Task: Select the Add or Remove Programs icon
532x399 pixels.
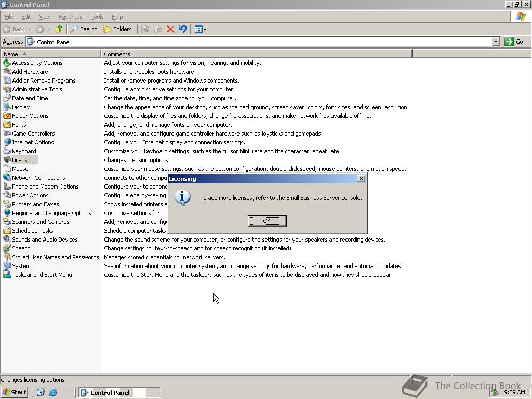Action: pyautogui.click(x=7, y=81)
